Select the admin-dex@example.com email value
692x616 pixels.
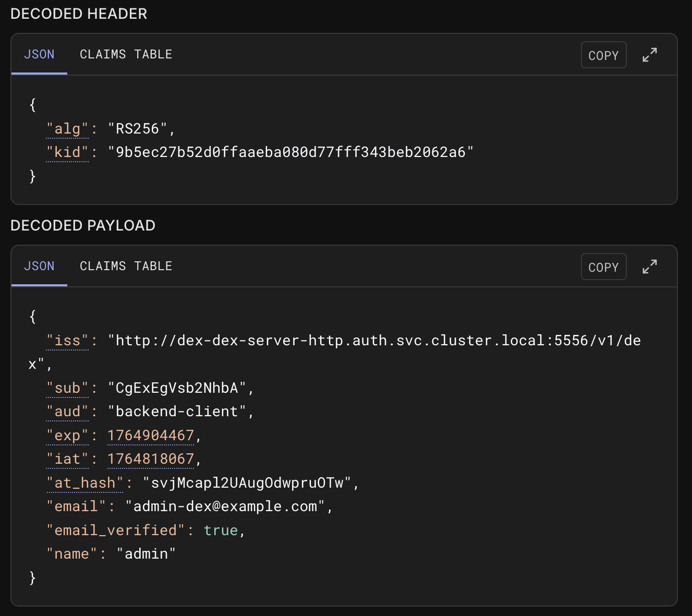point(227,506)
